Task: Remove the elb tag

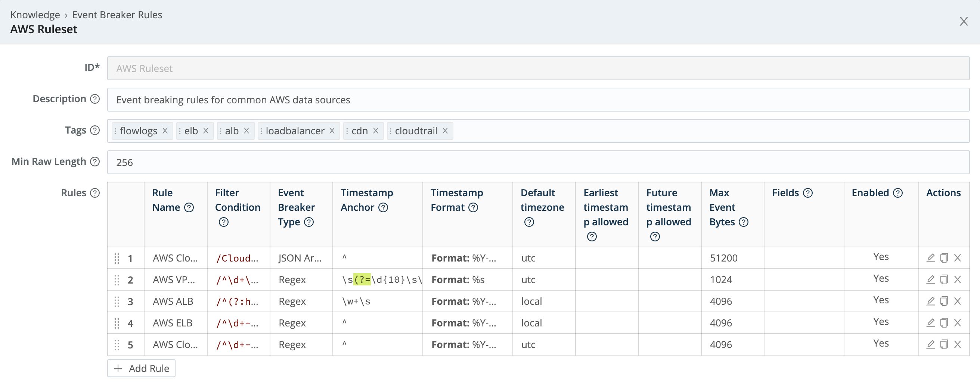Action: point(206,130)
